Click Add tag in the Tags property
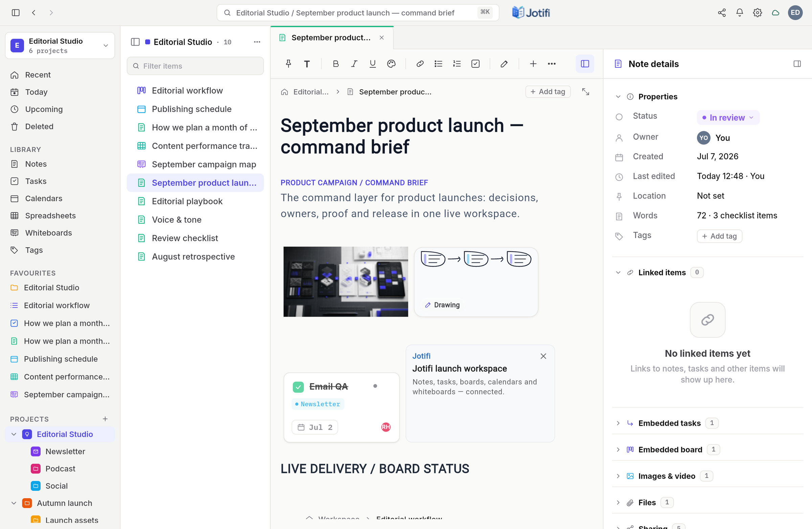The height and width of the screenshot is (529, 812). coord(719,236)
